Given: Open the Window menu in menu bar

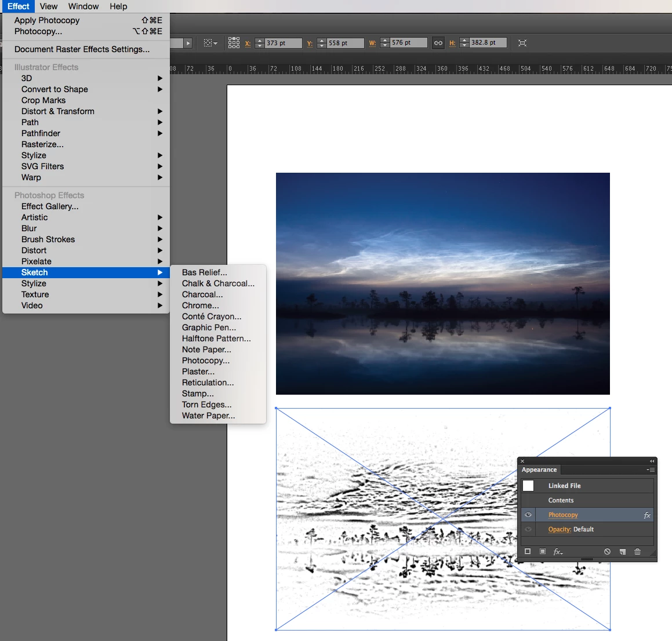Looking at the screenshot, I should (x=83, y=6).
